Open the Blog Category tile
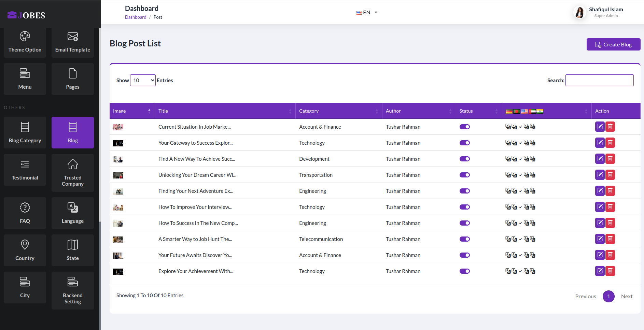This screenshot has height=330, width=644. (25, 132)
